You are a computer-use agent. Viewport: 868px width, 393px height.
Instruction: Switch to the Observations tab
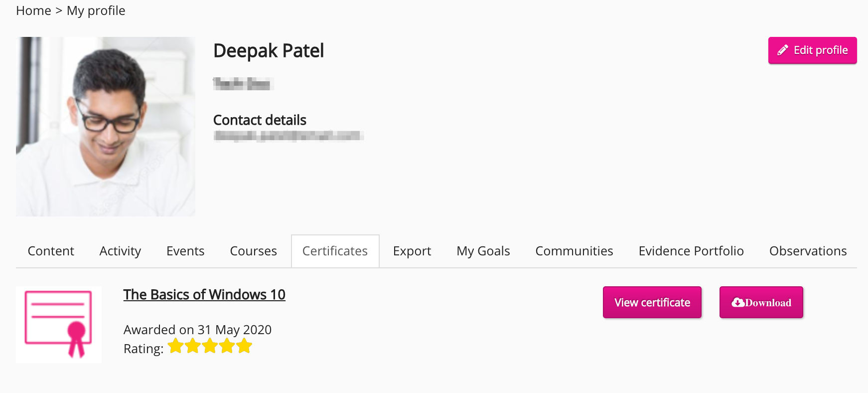pyautogui.click(x=807, y=251)
